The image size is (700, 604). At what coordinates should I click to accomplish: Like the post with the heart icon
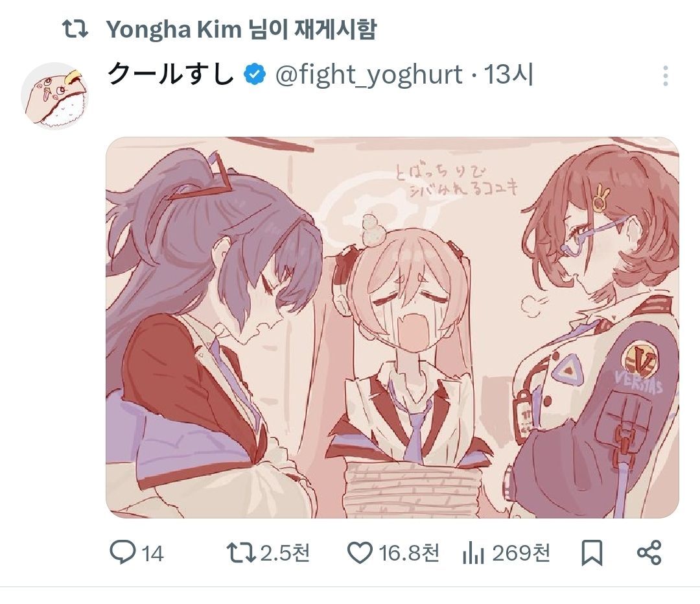(360, 553)
